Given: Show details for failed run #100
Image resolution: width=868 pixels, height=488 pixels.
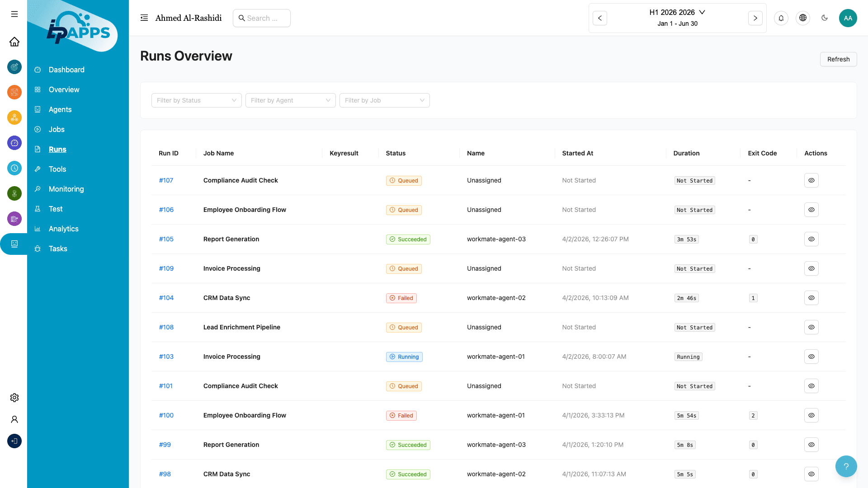Looking at the screenshot, I should coord(811,415).
